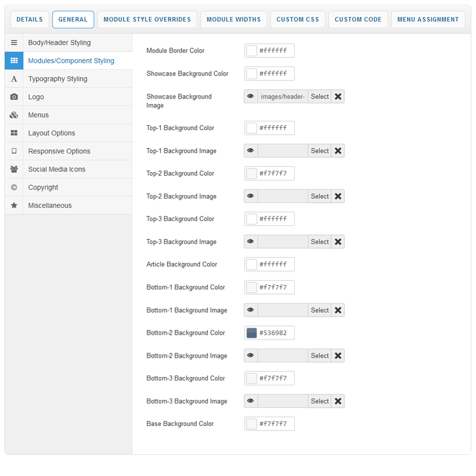Preview Top-1 Background Image with eye icon

pos(251,151)
